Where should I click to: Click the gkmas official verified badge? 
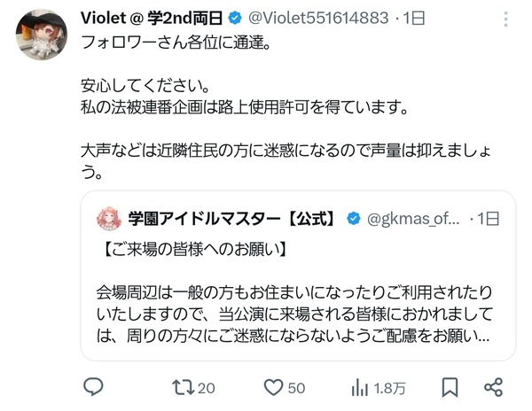[x=354, y=219]
